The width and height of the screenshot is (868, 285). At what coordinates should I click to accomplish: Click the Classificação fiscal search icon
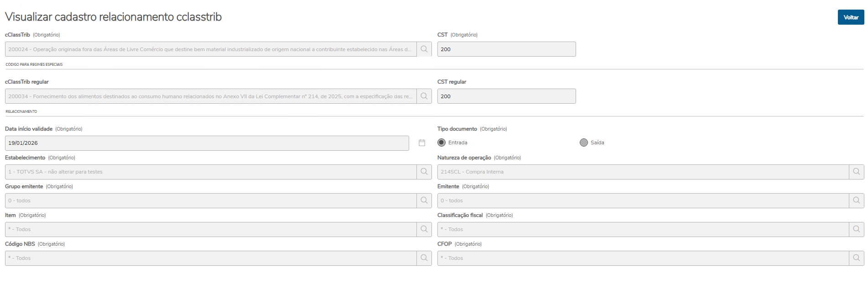[x=856, y=229]
